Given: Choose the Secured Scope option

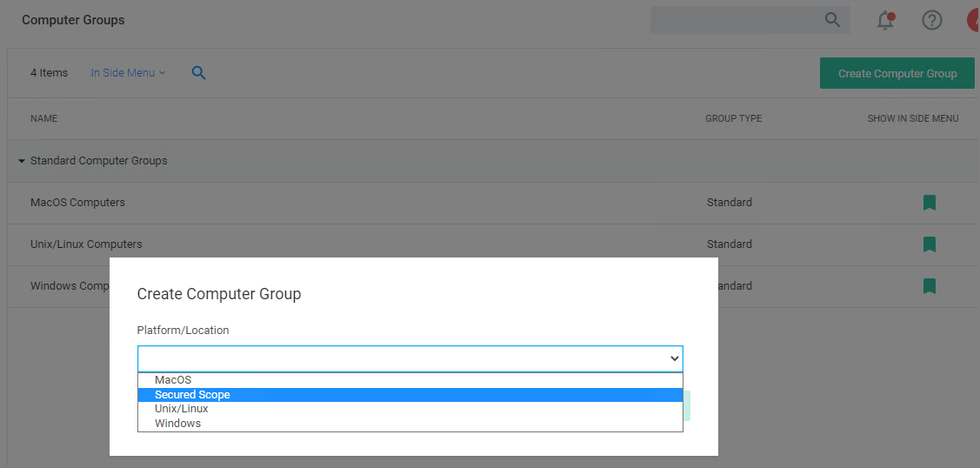Looking at the screenshot, I should [192, 395].
